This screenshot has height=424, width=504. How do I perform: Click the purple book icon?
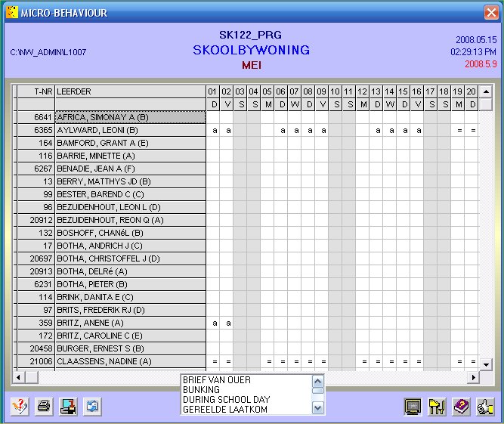point(460,406)
